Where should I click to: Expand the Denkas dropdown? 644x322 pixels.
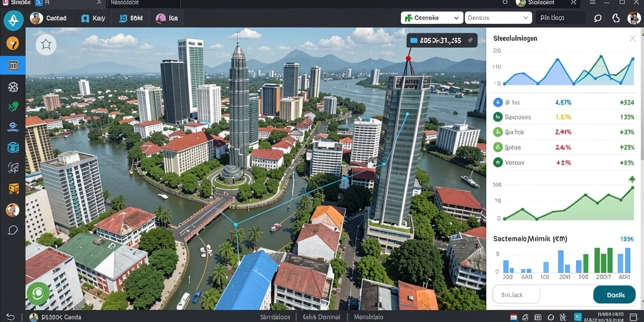tap(498, 18)
